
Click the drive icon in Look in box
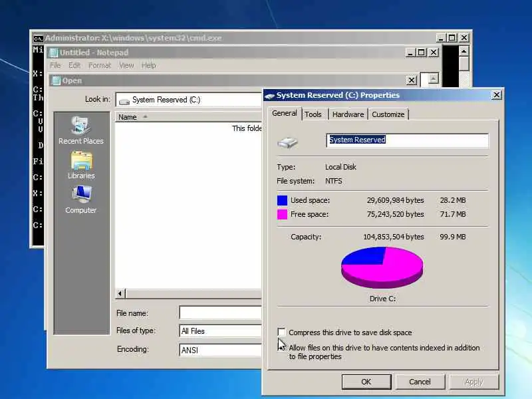click(124, 101)
